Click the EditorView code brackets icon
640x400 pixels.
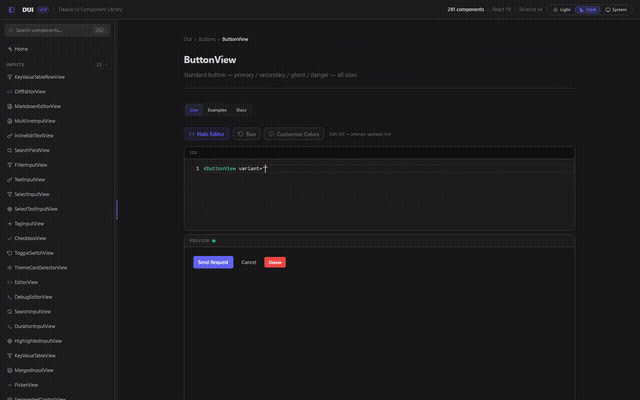click(x=9, y=282)
